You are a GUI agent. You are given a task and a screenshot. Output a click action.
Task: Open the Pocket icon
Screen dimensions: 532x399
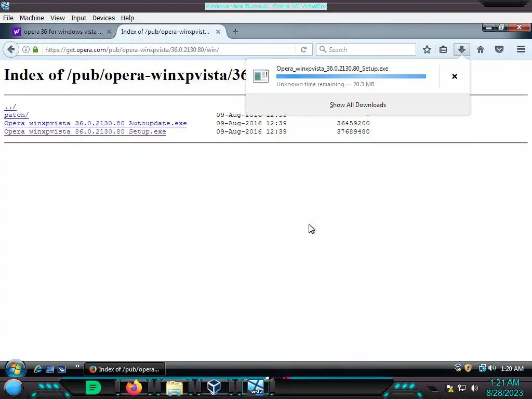499,49
